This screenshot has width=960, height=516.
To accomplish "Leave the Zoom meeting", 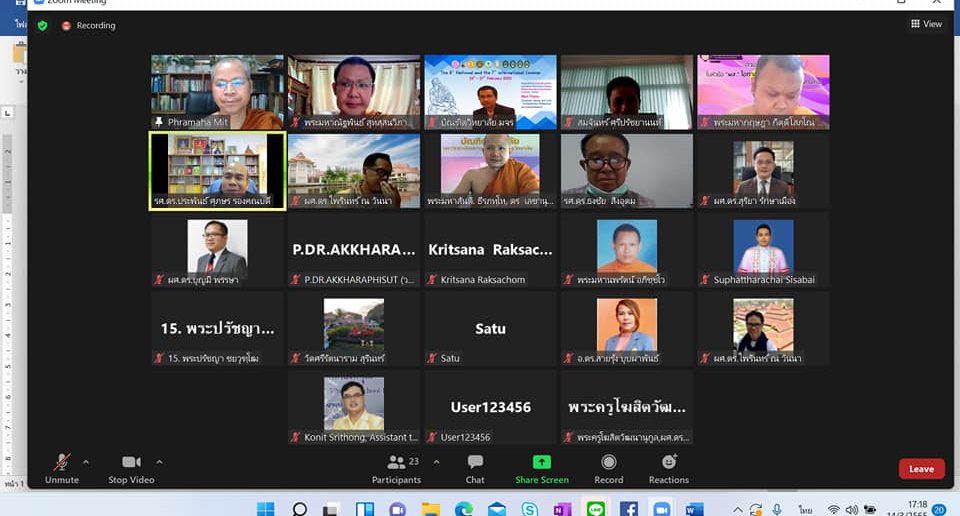I will [921, 469].
